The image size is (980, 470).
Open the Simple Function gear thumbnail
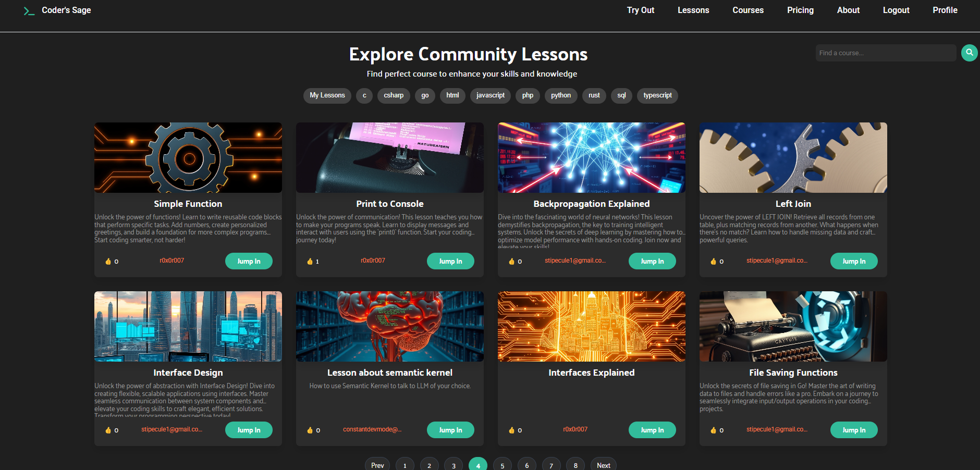[188, 157]
